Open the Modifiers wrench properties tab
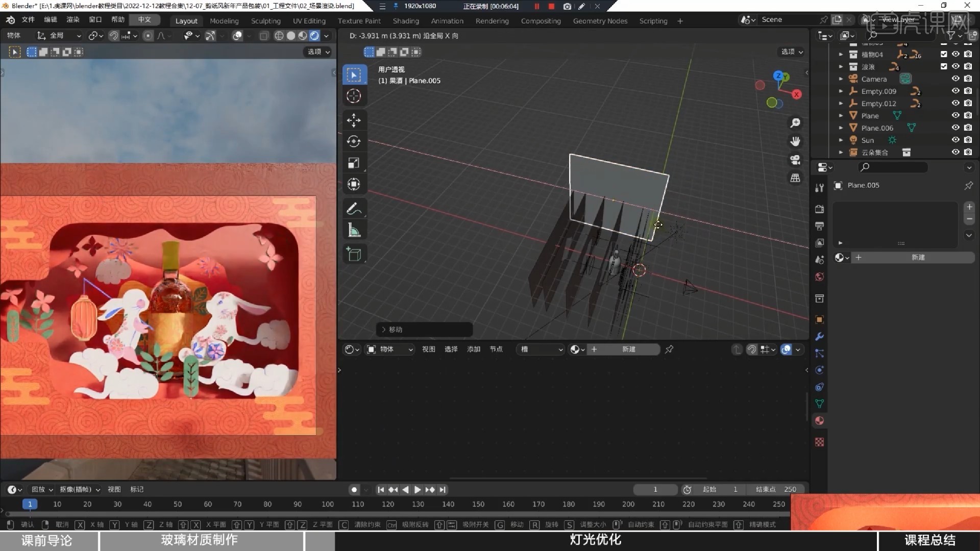The width and height of the screenshot is (980, 551). [x=820, y=336]
